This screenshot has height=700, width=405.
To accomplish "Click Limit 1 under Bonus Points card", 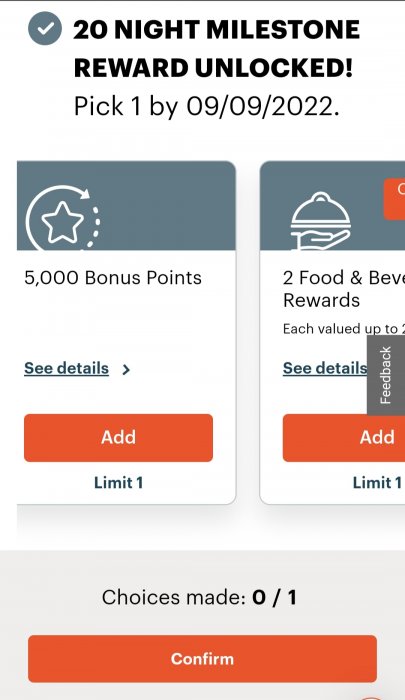I will (x=118, y=483).
